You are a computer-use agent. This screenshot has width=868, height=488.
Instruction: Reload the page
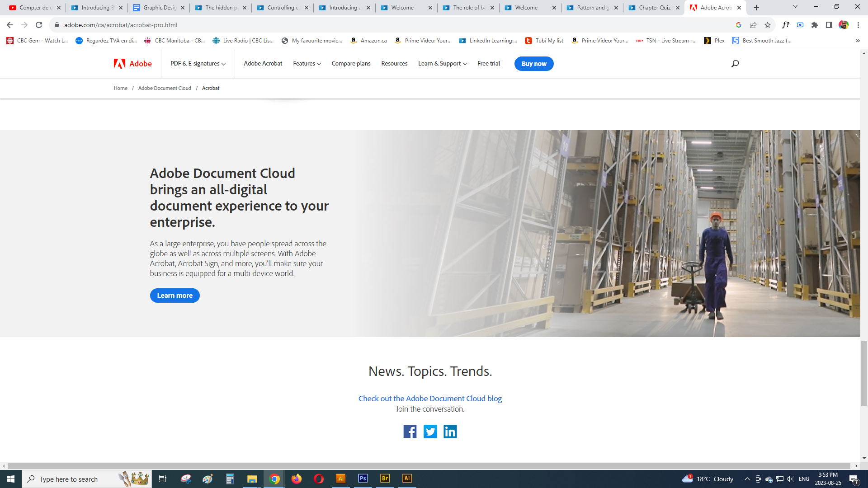coord(39,25)
